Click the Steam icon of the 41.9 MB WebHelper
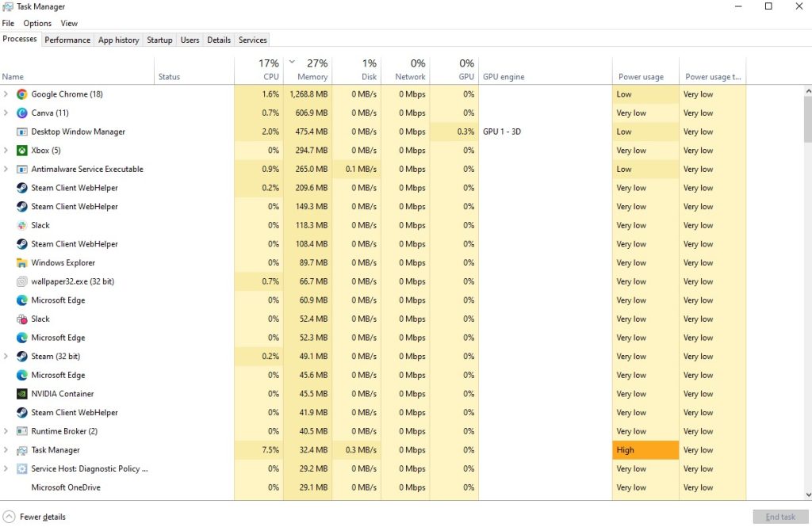This screenshot has width=812, height=531. (x=21, y=412)
